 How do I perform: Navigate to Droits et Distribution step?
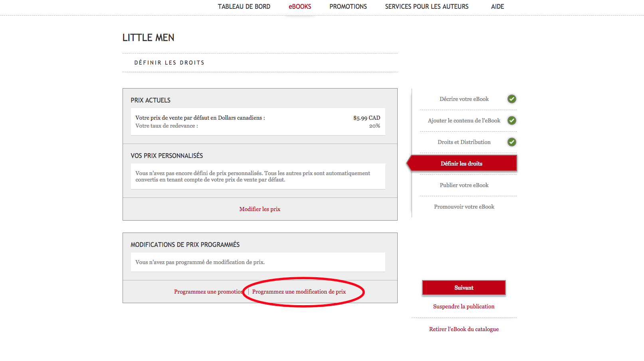pos(464,142)
